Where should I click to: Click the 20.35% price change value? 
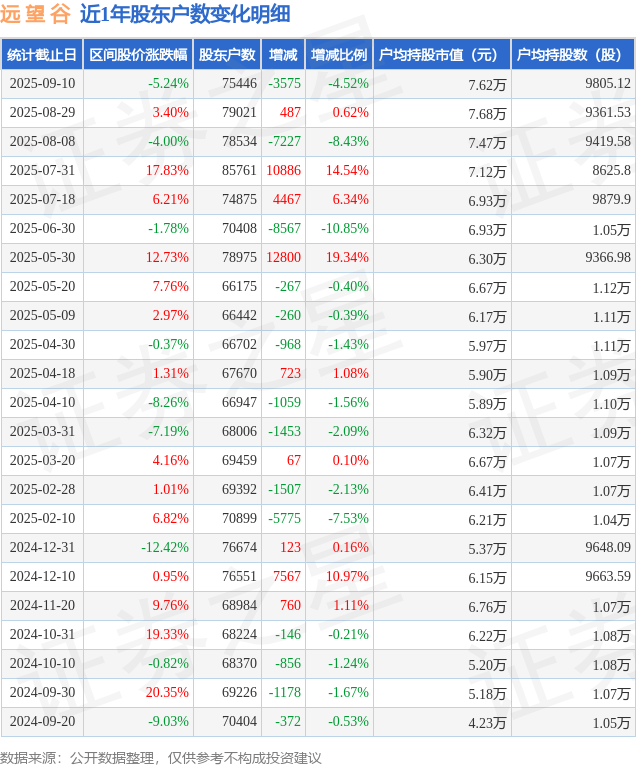pos(167,693)
